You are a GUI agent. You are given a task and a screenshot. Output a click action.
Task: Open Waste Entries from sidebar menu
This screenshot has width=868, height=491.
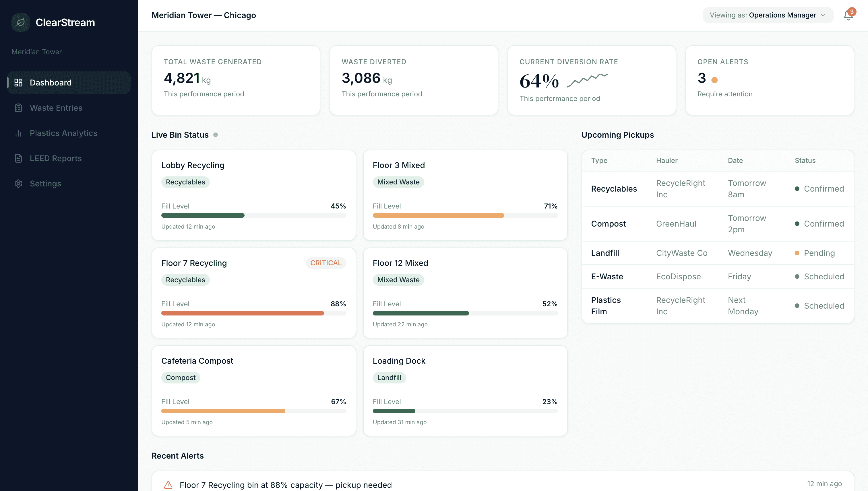click(56, 108)
